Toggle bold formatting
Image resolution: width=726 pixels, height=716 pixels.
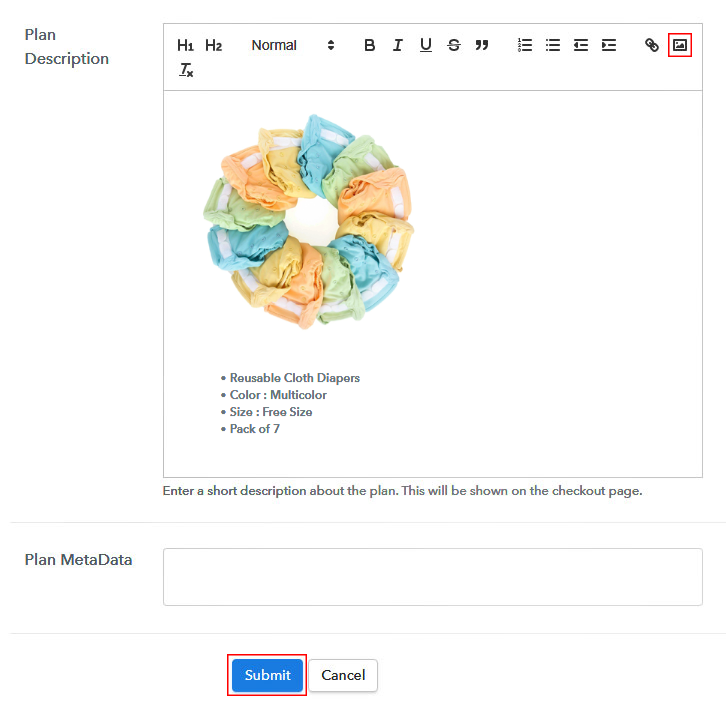(x=369, y=45)
